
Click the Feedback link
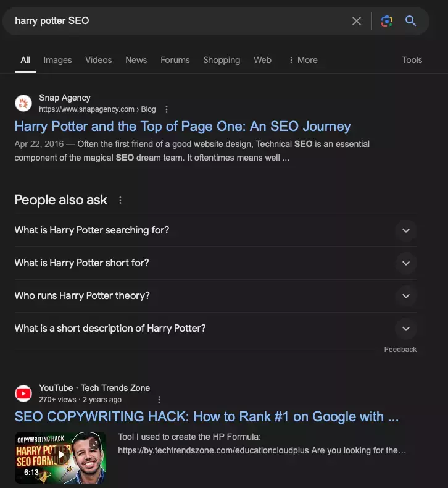(x=400, y=350)
